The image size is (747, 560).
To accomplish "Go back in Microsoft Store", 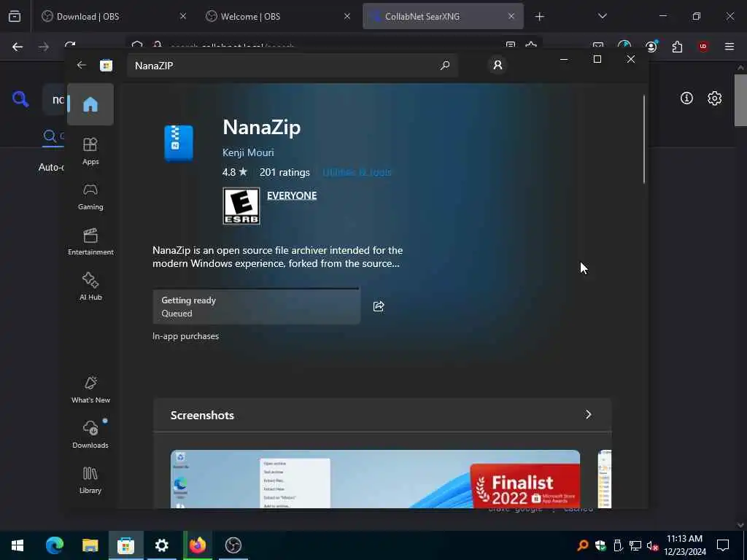I will [82, 65].
